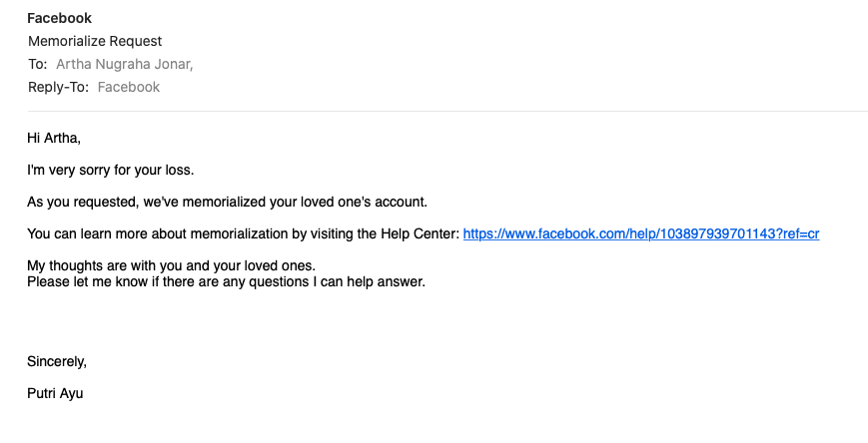Click recipient Artha Nugraha Jonar

pos(124,64)
